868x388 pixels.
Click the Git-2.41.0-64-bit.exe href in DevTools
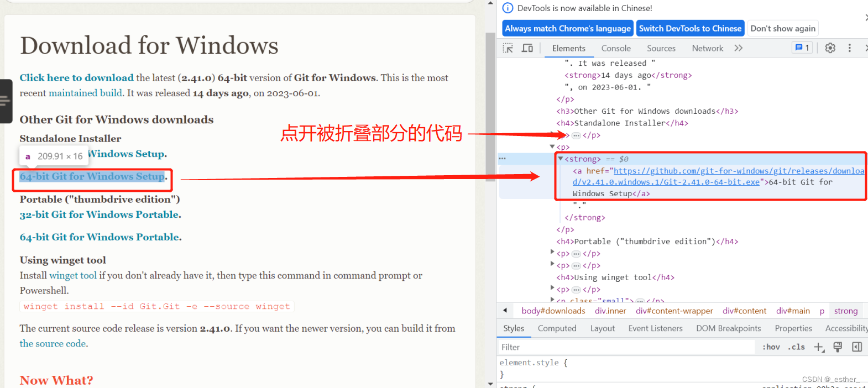click(719, 176)
